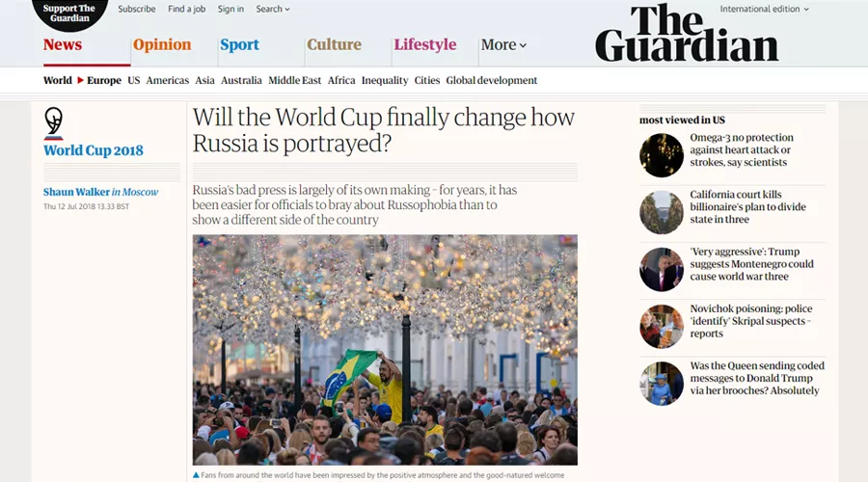
Task: Open the Queen brooches story thumbnail
Action: [x=662, y=384]
